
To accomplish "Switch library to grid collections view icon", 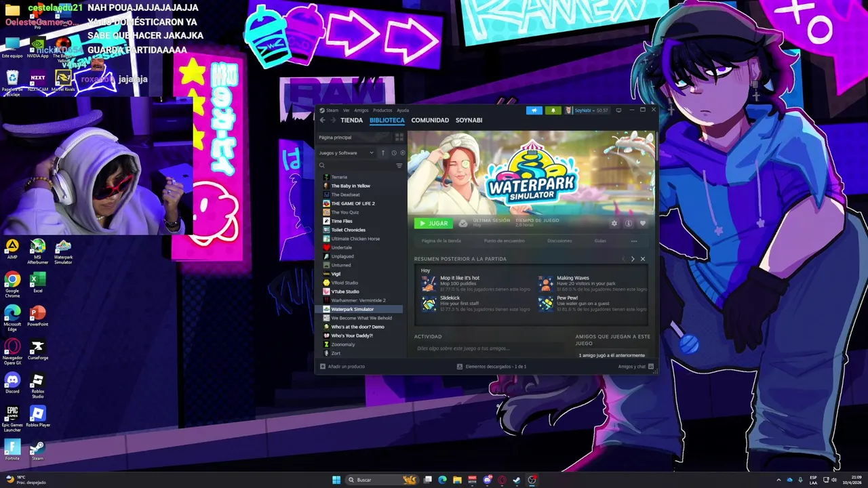I will click(399, 137).
